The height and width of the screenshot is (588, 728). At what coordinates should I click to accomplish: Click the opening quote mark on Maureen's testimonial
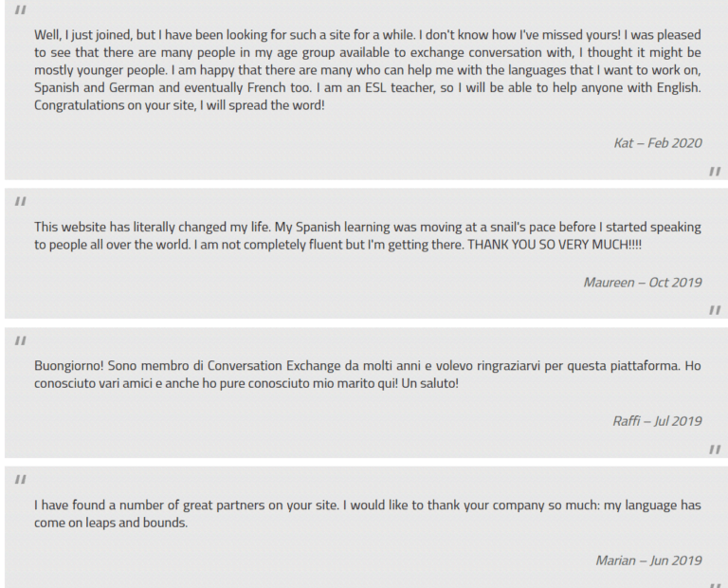coord(21,201)
